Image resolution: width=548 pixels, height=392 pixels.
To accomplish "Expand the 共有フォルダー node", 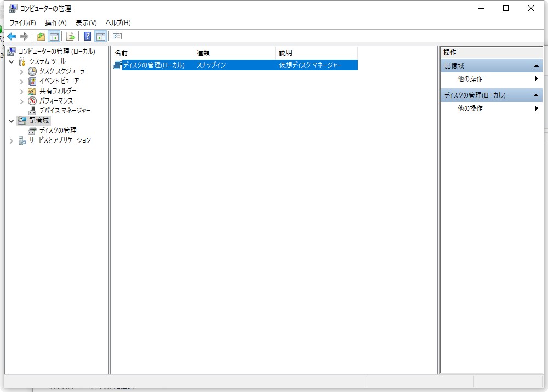I will point(22,91).
